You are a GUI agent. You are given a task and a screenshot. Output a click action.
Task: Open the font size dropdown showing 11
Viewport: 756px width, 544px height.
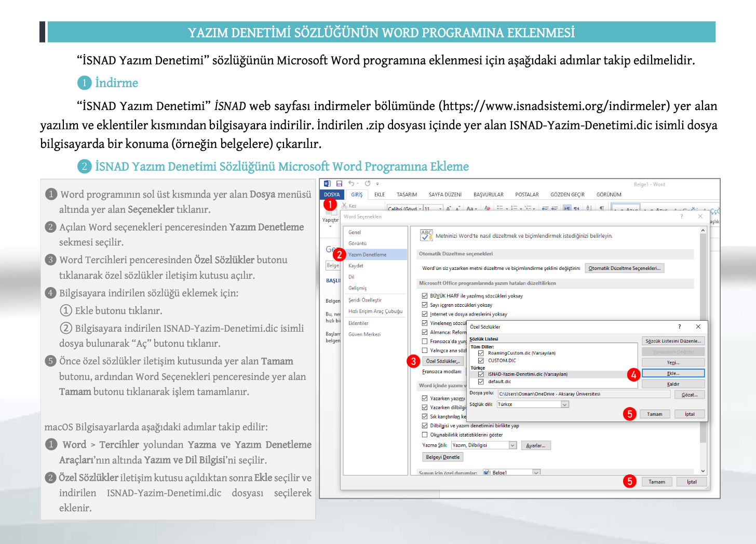440,209
